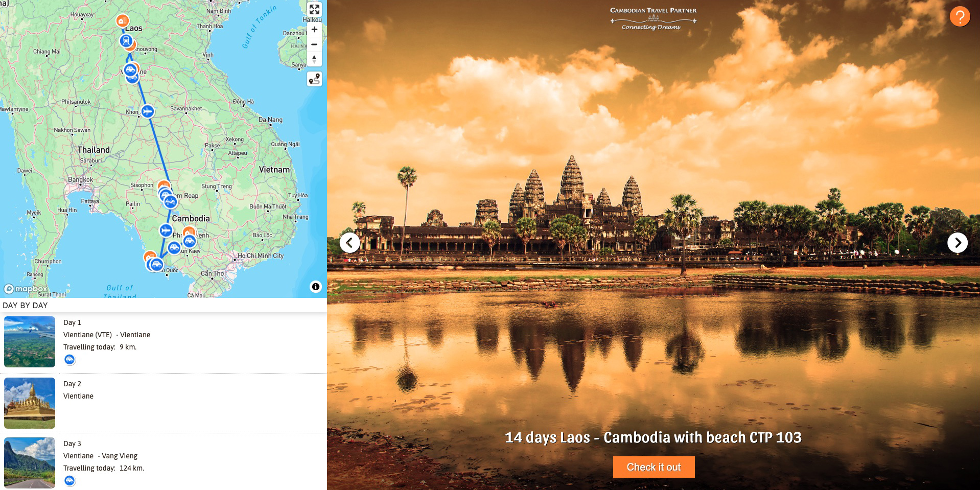Open the Day 3 Vang Vieng thumbnail

pos(30,463)
